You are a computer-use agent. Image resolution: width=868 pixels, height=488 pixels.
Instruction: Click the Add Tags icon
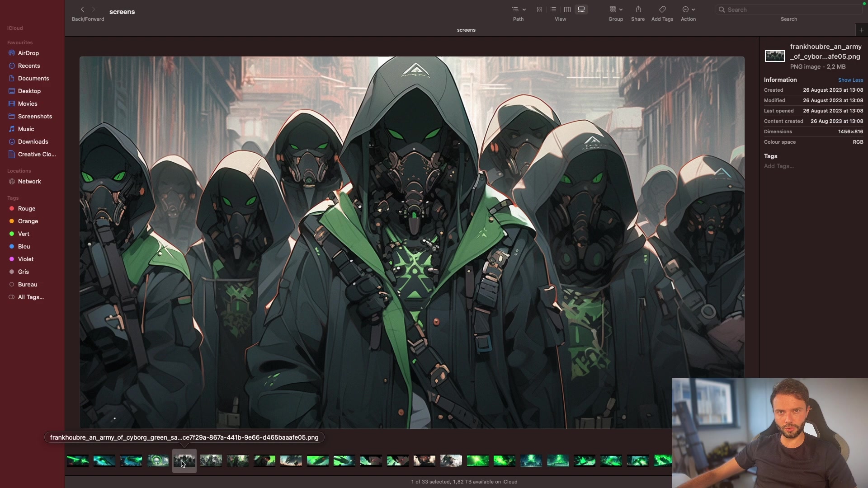click(662, 9)
